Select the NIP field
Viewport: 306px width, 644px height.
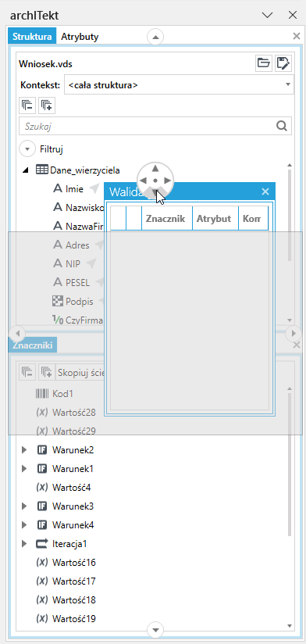click(x=73, y=263)
